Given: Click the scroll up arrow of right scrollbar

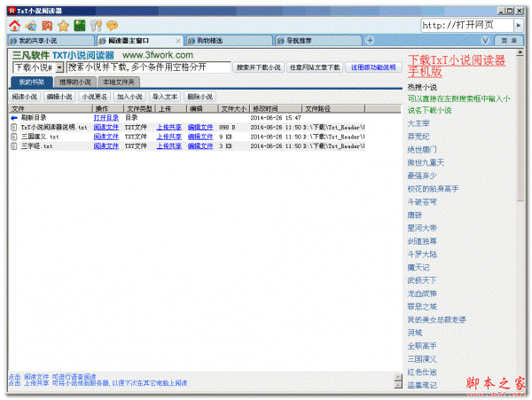Looking at the screenshot, I should tap(520, 52).
